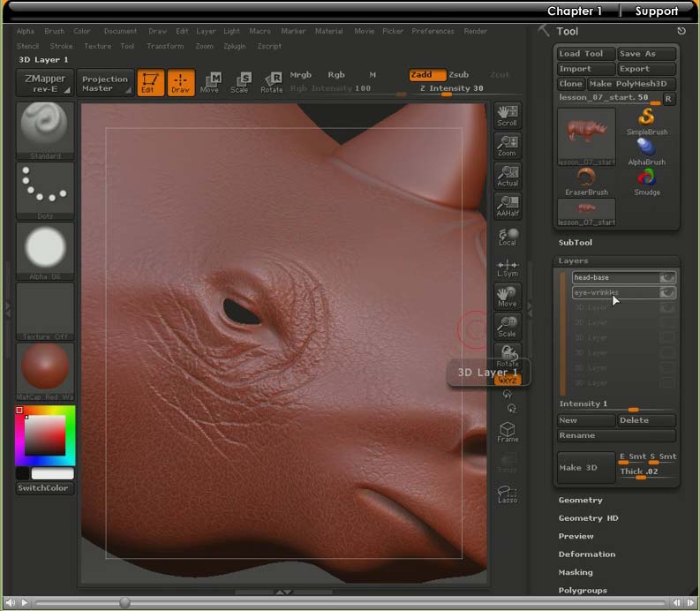This screenshot has width=700, height=611.
Task: Click Make PolyMesh3D button
Action: 631,84
